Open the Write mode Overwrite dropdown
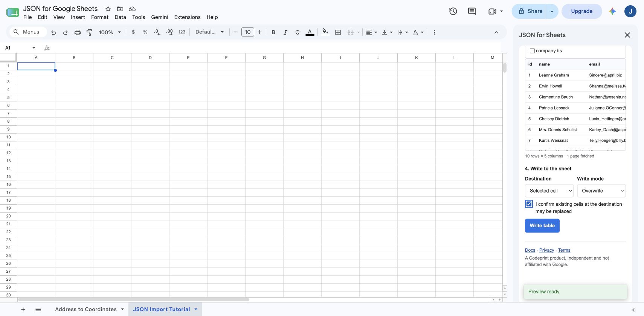 tap(601, 191)
